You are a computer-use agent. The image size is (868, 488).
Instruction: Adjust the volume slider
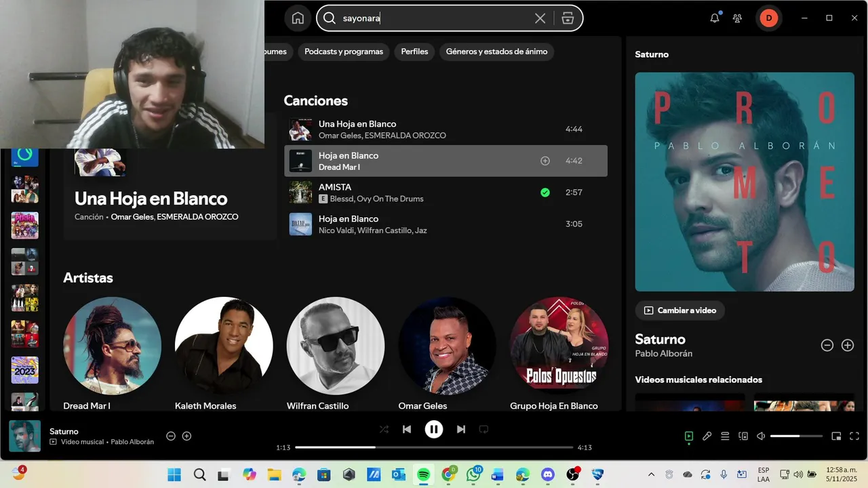coord(796,436)
